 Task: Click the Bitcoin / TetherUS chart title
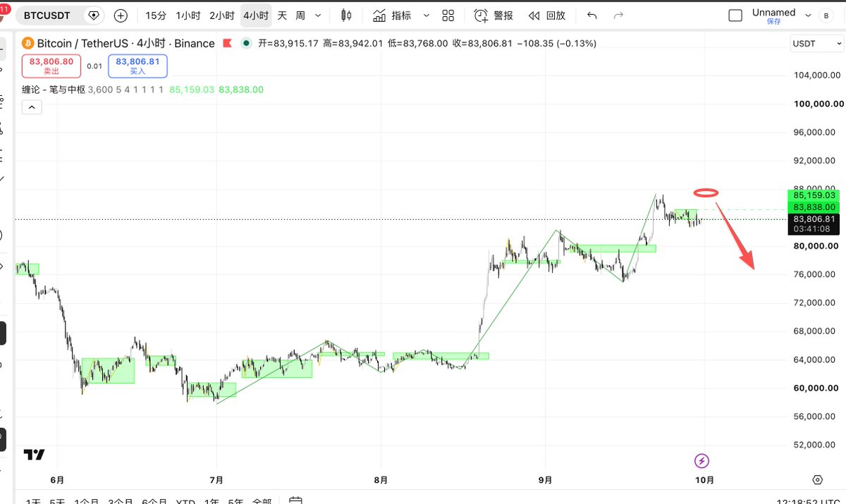point(125,44)
